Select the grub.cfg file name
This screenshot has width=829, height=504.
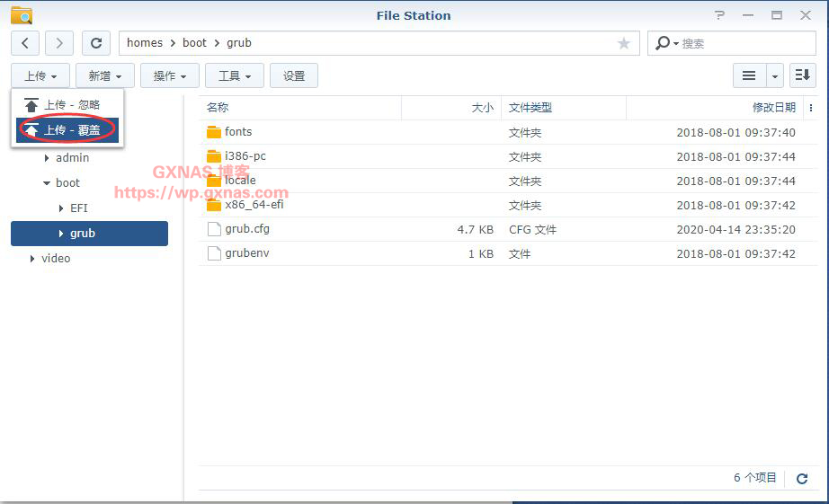[x=247, y=229]
